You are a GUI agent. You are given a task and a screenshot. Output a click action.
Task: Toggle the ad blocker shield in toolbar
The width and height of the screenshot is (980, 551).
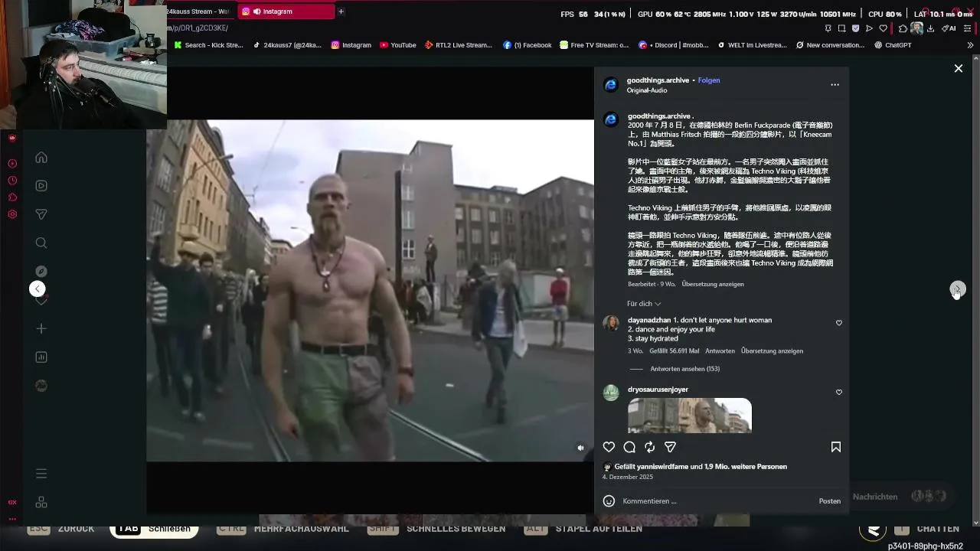[855, 28]
